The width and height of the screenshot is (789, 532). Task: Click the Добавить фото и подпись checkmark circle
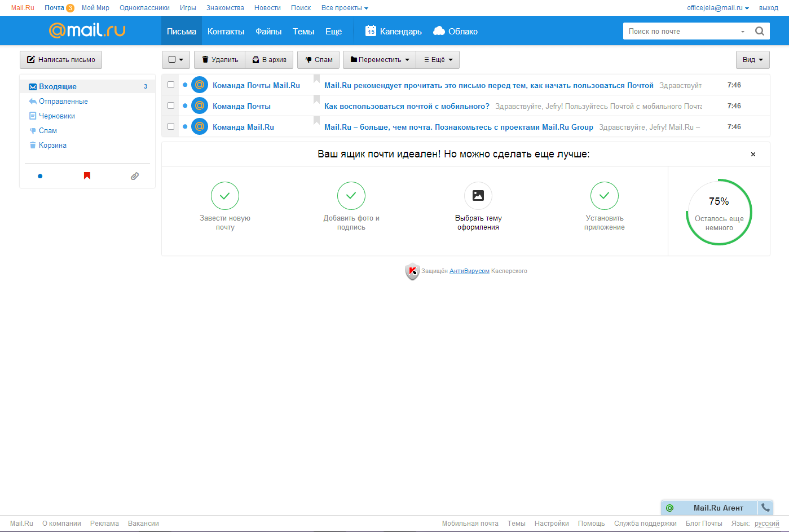click(x=351, y=196)
